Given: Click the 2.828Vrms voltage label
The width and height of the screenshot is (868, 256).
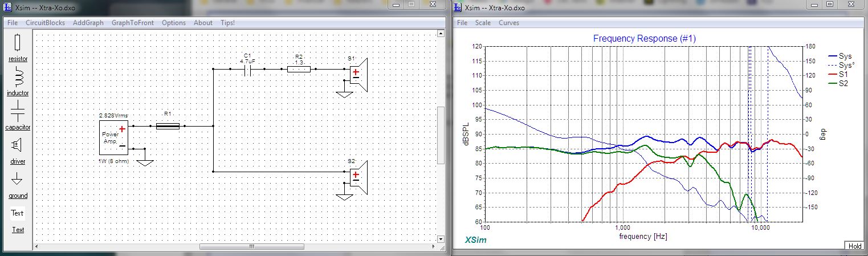Looking at the screenshot, I should (x=113, y=116).
